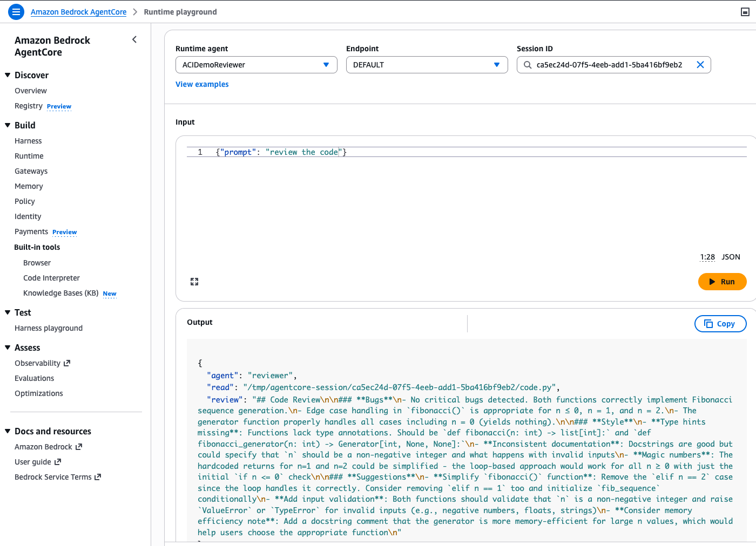Expand the input editor to fullscreen
Viewport: 756px width, 546px height.
(194, 282)
